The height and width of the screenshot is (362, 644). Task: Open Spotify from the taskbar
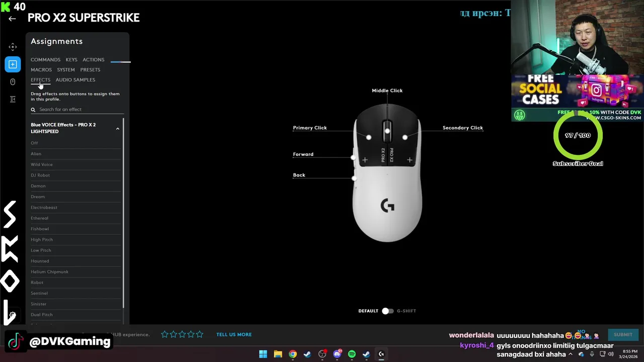pyautogui.click(x=352, y=354)
